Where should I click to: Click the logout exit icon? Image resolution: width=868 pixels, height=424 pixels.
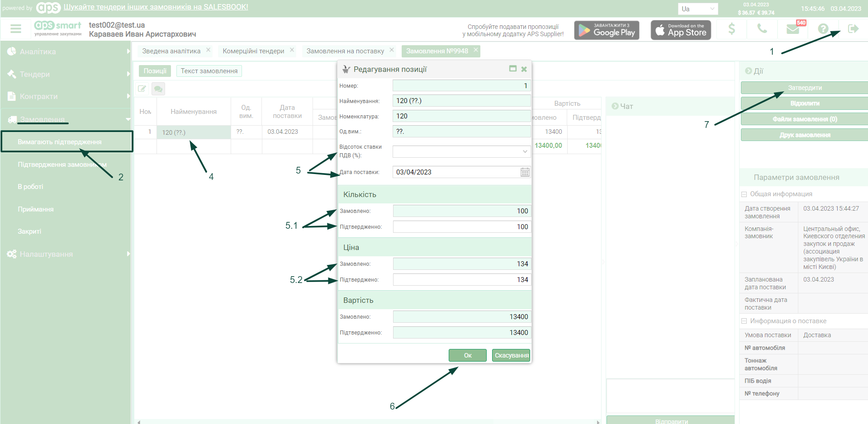(x=853, y=29)
